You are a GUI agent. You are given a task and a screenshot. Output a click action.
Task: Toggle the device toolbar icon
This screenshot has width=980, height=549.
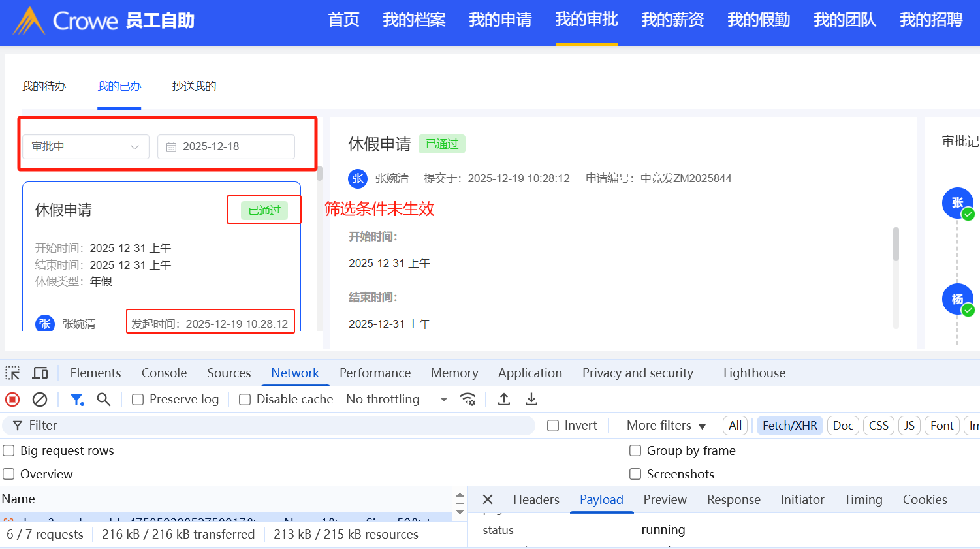pyautogui.click(x=40, y=373)
